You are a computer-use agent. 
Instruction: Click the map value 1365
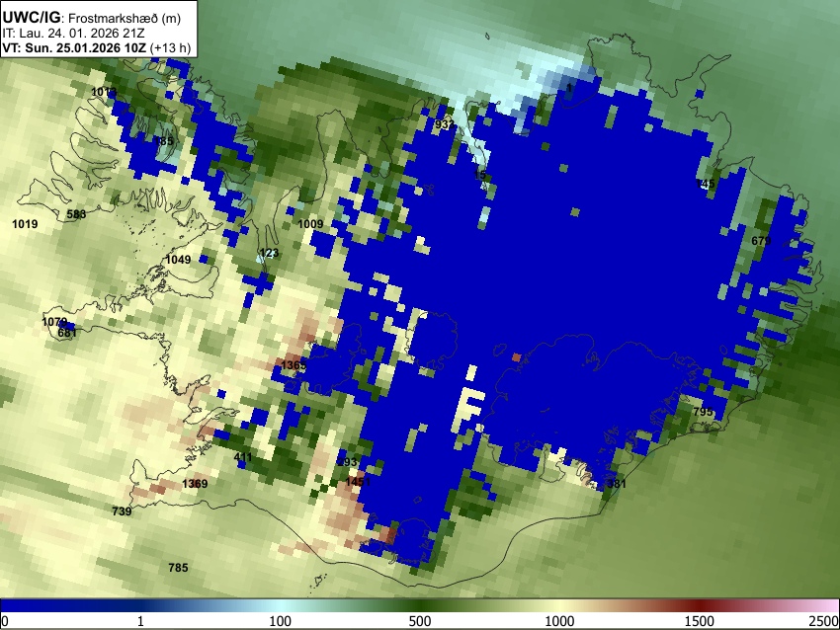[x=294, y=365]
